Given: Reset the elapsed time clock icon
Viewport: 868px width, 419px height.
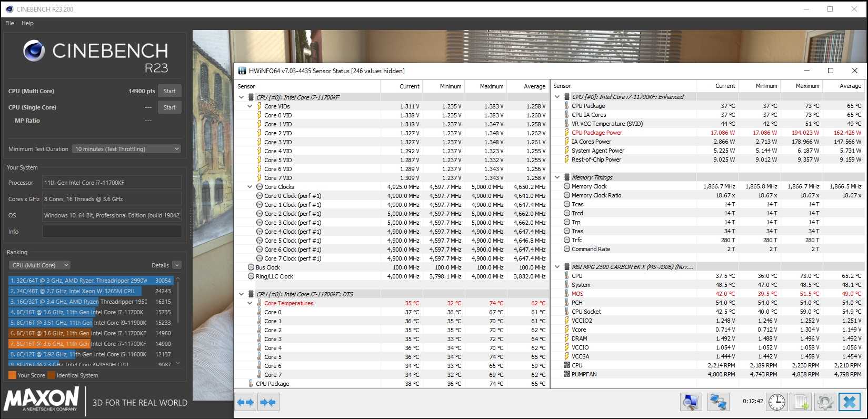Looking at the screenshot, I should coord(776,402).
